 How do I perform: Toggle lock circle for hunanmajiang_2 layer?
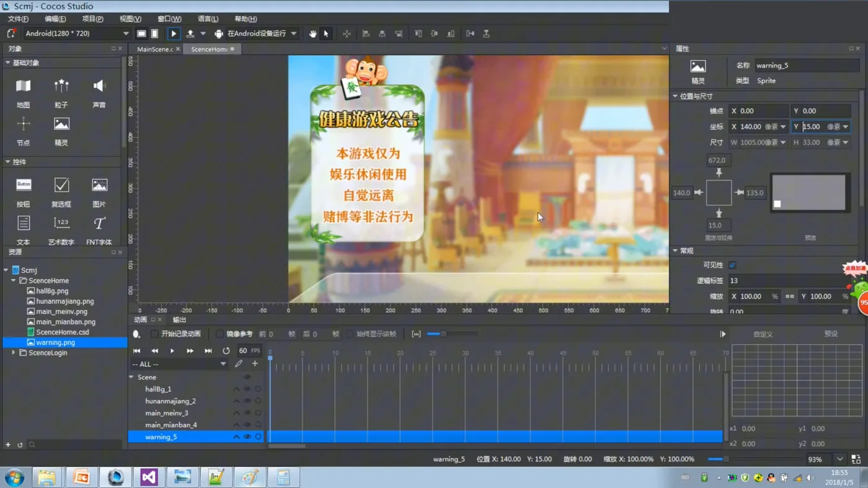pyautogui.click(x=258, y=401)
